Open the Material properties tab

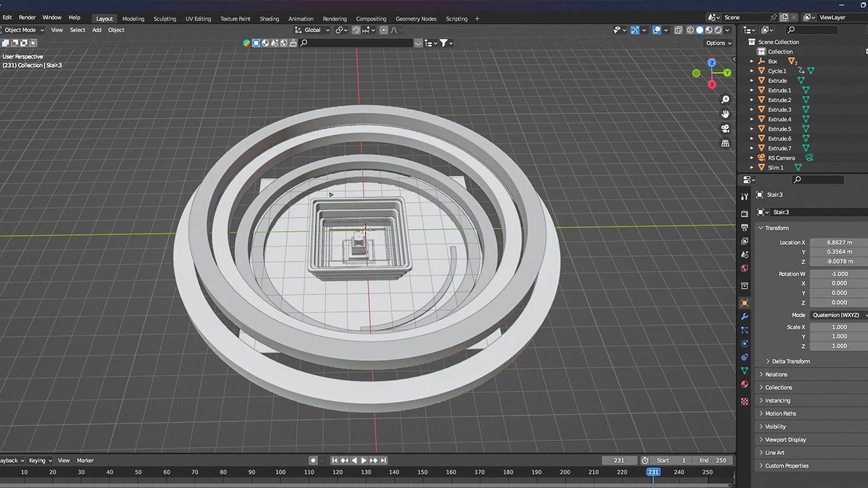click(x=745, y=384)
